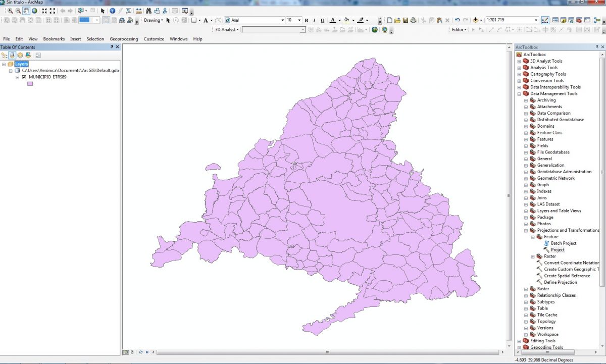Toggle bold text formatting
The height and width of the screenshot is (364, 606).
tap(307, 20)
